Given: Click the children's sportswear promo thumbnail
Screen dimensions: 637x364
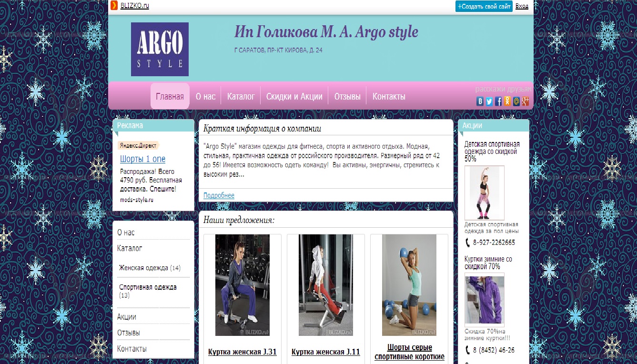Looking at the screenshot, I should point(485,192).
